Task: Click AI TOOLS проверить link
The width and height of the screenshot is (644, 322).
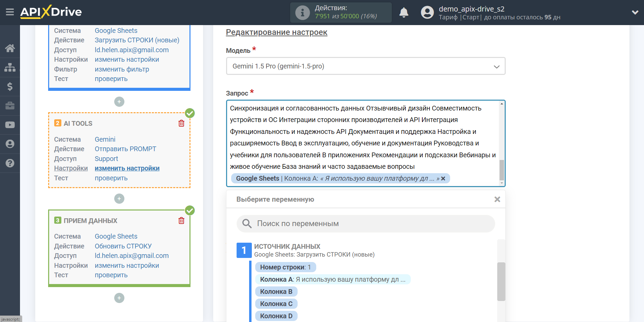Action: (x=111, y=178)
